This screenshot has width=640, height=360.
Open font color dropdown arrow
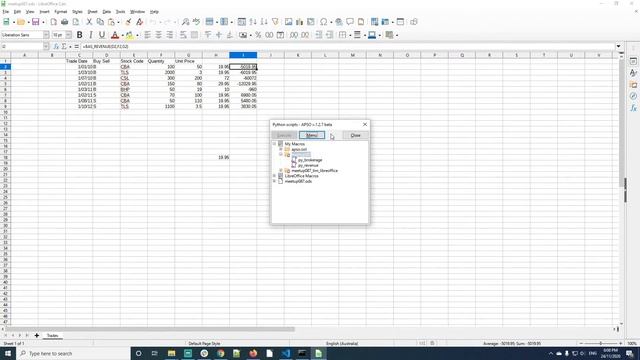122,36
